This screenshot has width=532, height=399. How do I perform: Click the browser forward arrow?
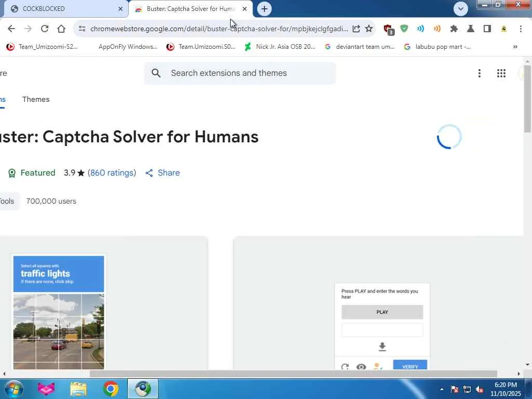[x=28, y=29]
